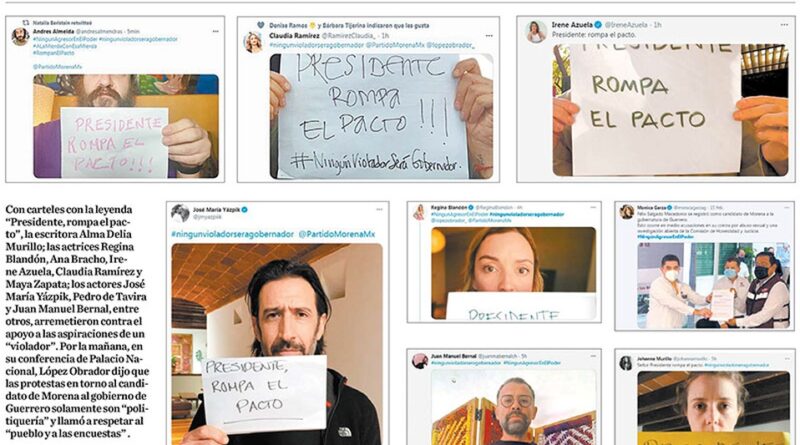Click the @PartidoMorenaMx mention in Yazpik's tweet
Image resolution: width=800 pixels, height=445 pixels.
click(337, 234)
